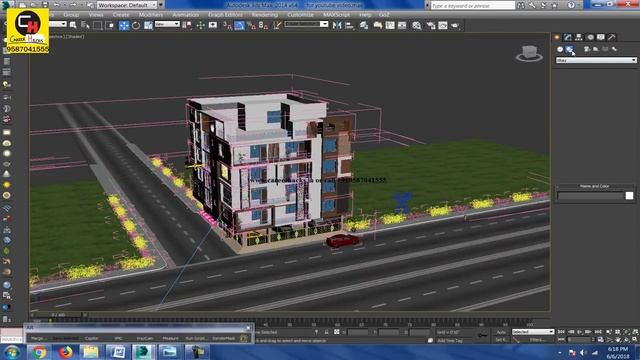Activate Select and Manipulate tool
Viewport: 640px width, 360px height.
click(200, 25)
